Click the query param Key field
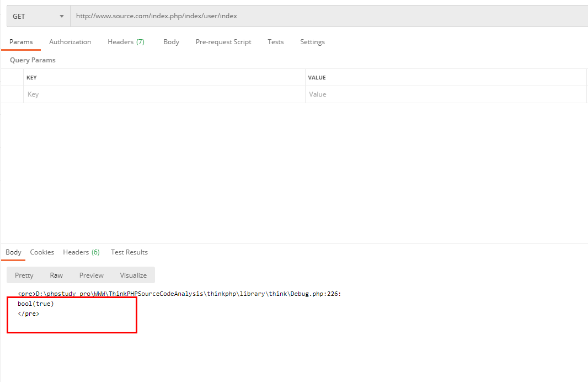 (x=164, y=94)
